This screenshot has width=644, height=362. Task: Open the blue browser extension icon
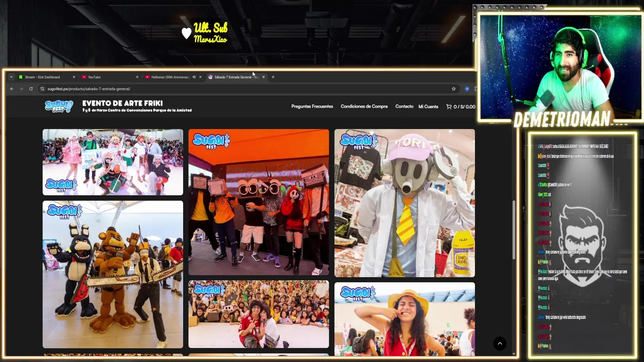coord(467,88)
